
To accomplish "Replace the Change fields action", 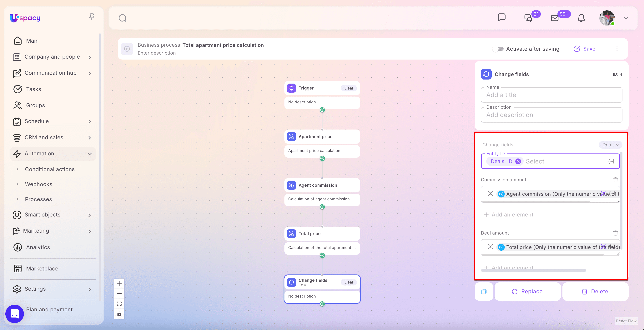I will click(x=527, y=292).
